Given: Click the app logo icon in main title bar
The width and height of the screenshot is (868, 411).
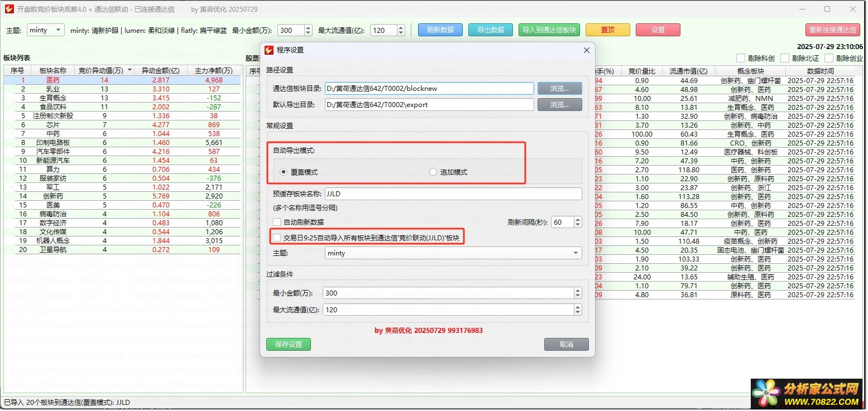Looking at the screenshot, I should (x=9, y=9).
